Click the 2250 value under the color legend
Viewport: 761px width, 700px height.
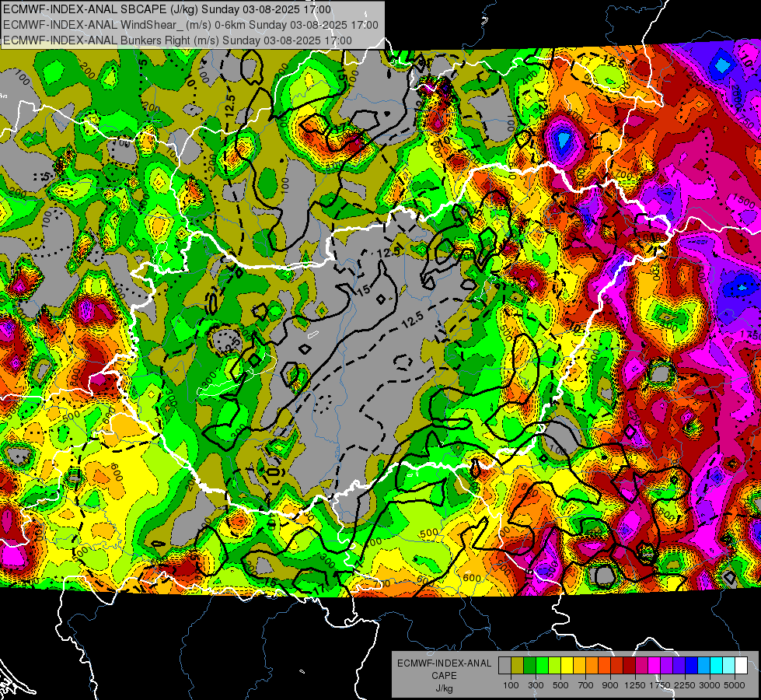(686, 685)
